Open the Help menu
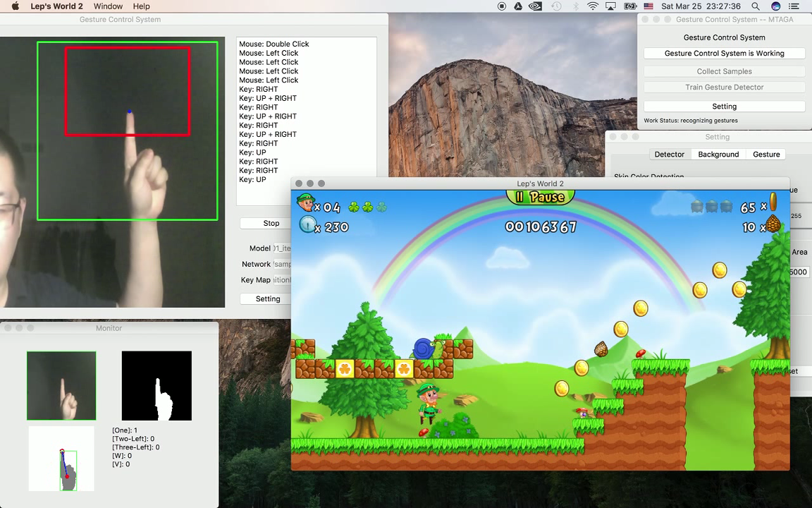This screenshot has width=812, height=508. pos(142,6)
